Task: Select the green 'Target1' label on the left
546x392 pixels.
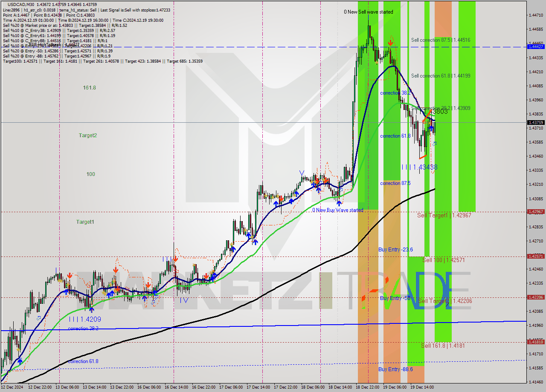Action: [85, 222]
